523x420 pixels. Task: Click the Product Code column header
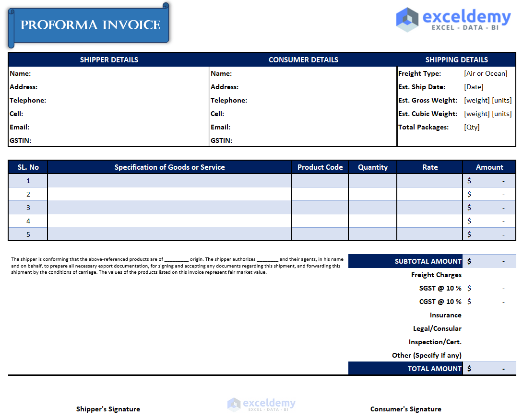tap(320, 167)
